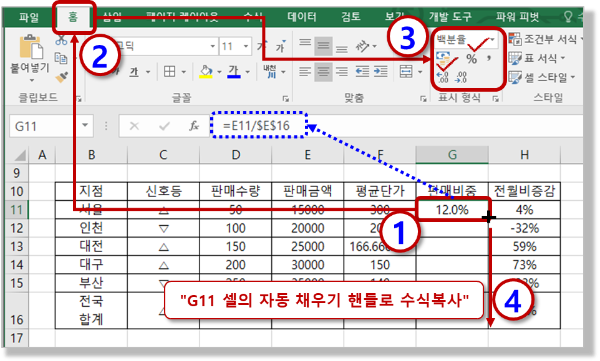Toggle middle vertical alignment

[323, 46]
